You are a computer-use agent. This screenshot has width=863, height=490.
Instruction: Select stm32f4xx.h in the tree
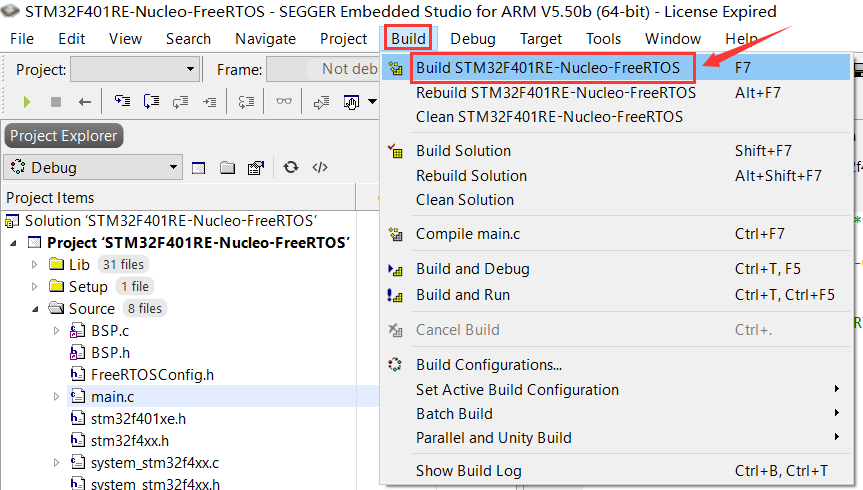pos(130,441)
